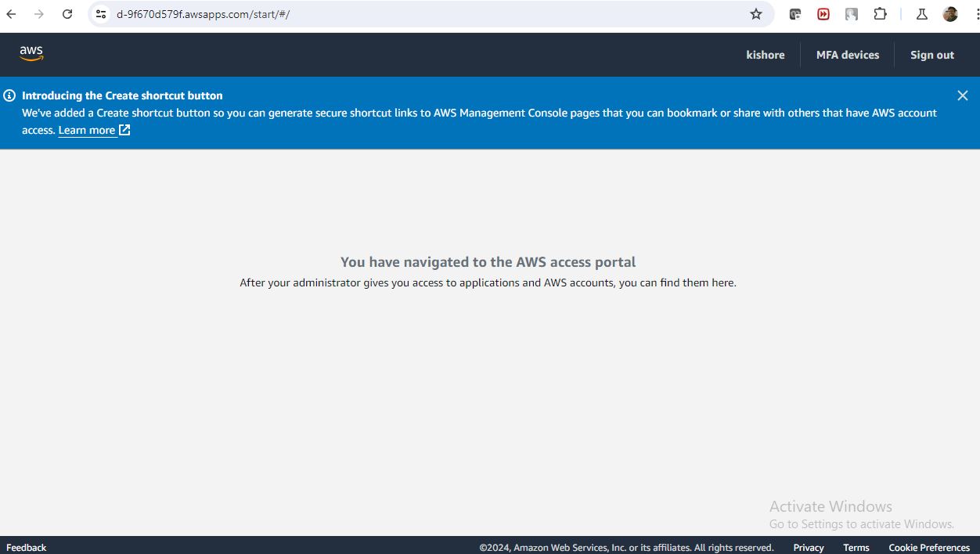Open the Privacy link in footer
Image resolution: width=980 pixels, height=554 pixels.
808,547
